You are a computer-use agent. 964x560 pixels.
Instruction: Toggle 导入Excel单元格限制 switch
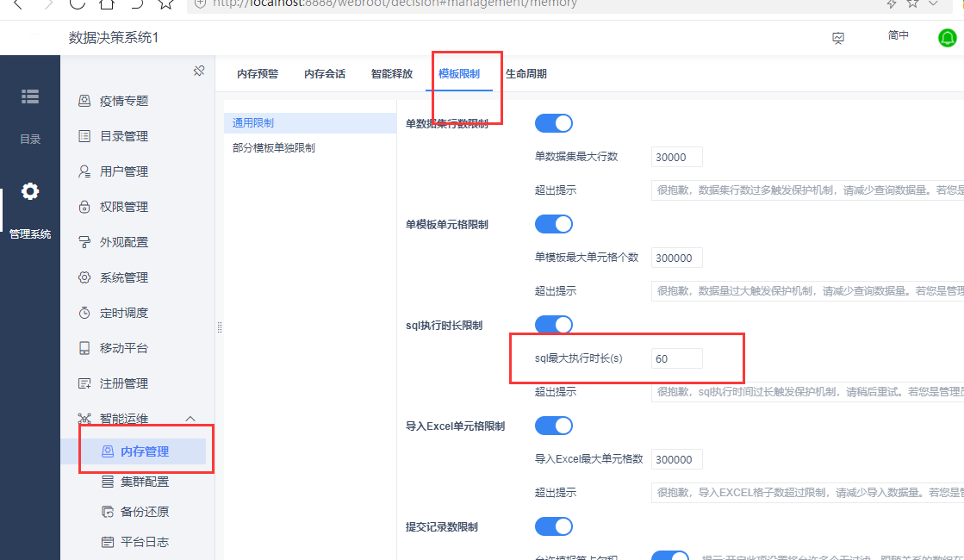pos(553,426)
